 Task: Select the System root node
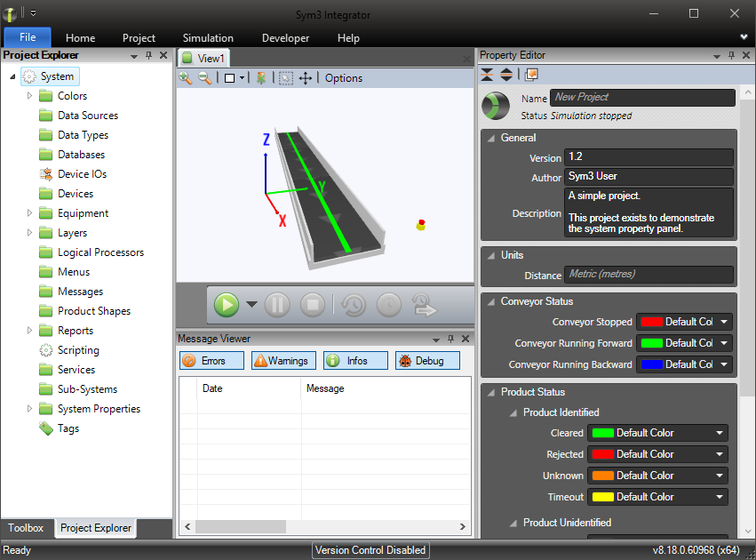point(50,76)
